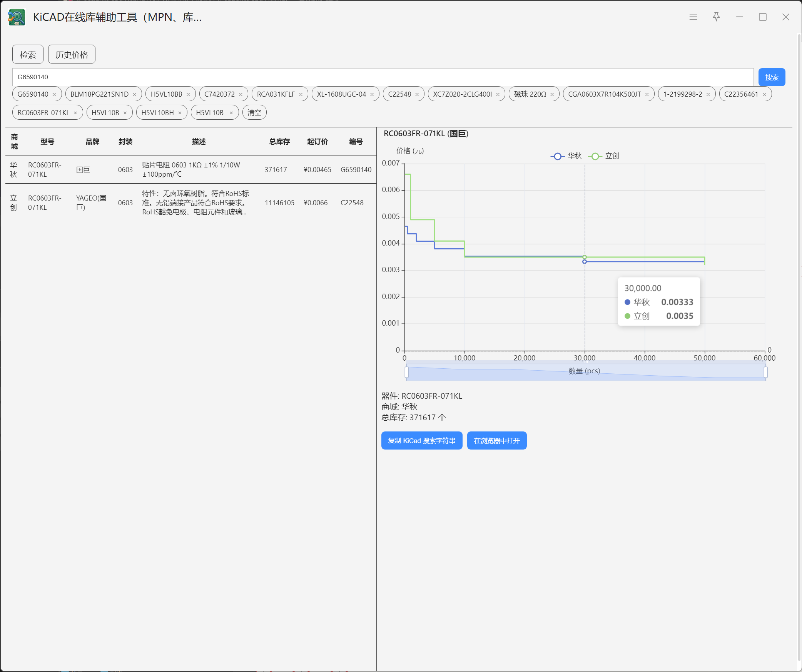Switch to the 检索 tab
Viewport: 802px width, 672px height.
click(x=28, y=55)
